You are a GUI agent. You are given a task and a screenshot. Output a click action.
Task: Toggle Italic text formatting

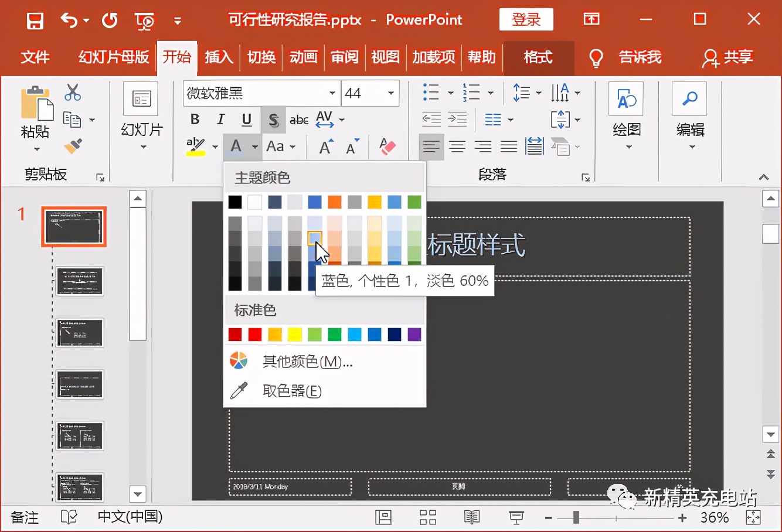[x=221, y=120]
